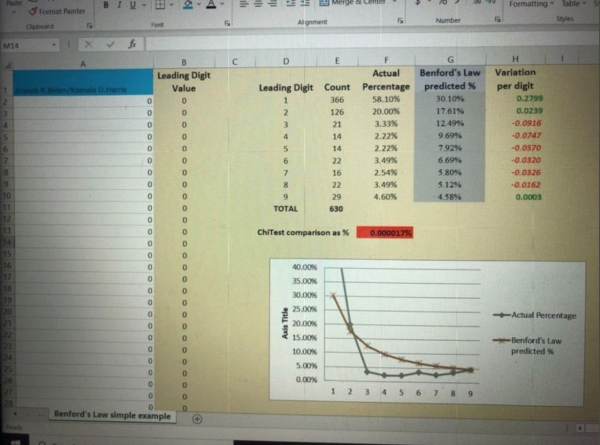
Task: Toggle Italic formatting
Action: point(119,7)
